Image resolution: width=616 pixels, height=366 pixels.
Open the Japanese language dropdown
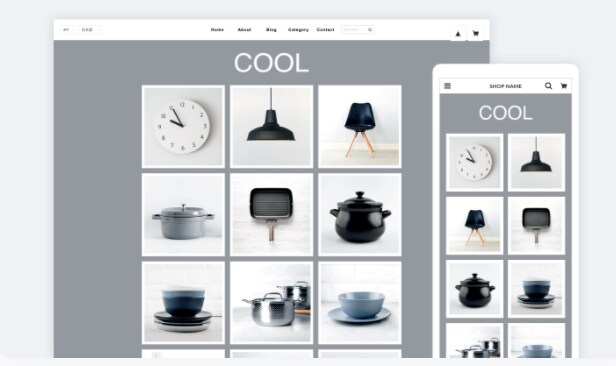(90, 29)
